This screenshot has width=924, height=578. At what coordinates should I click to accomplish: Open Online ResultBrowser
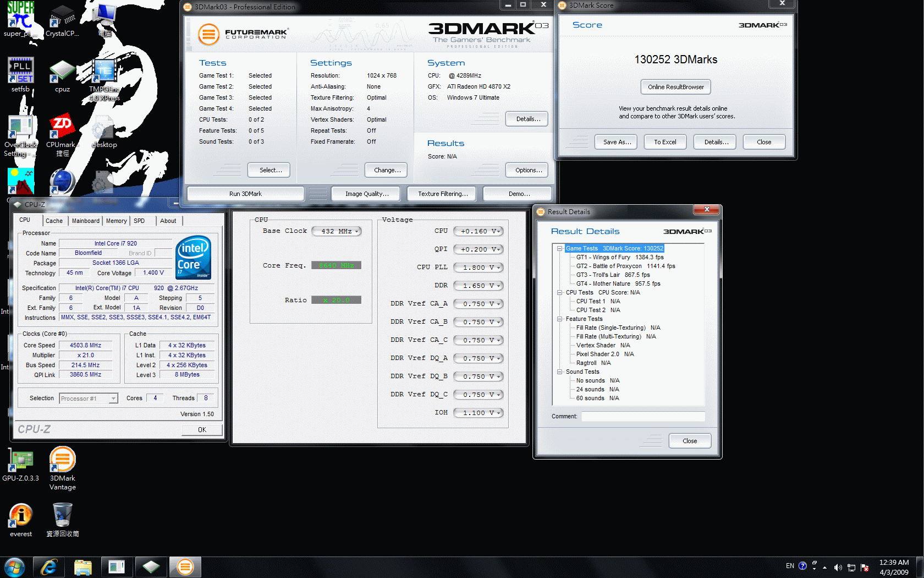point(675,87)
